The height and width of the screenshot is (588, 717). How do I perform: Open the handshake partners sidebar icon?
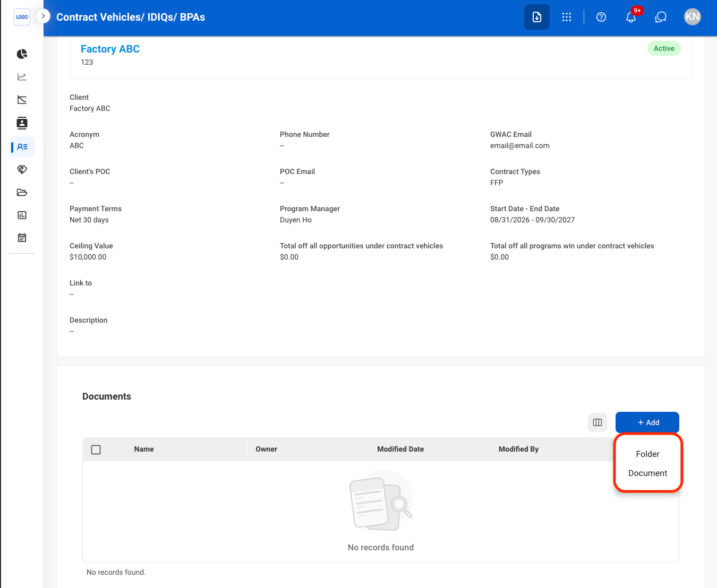(22, 170)
